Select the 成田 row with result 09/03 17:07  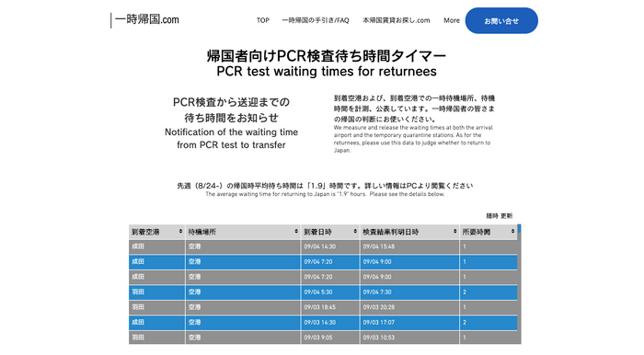click(323, 323)
